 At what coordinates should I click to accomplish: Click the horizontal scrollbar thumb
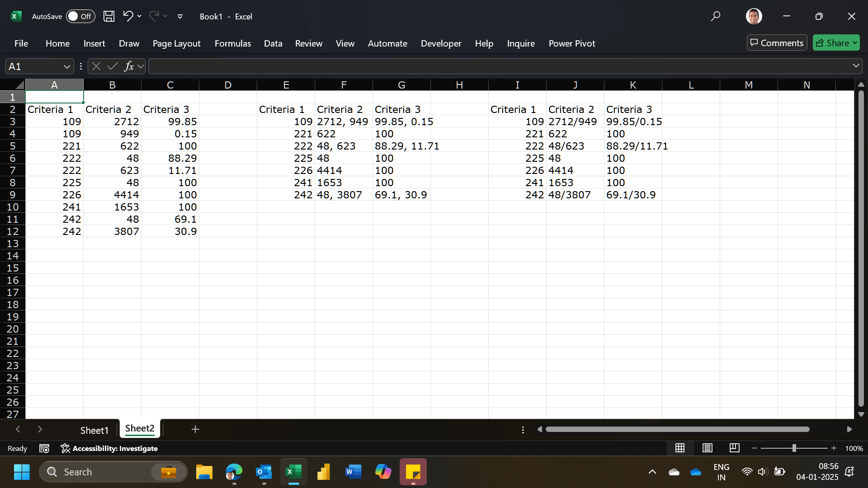(677, 429)
